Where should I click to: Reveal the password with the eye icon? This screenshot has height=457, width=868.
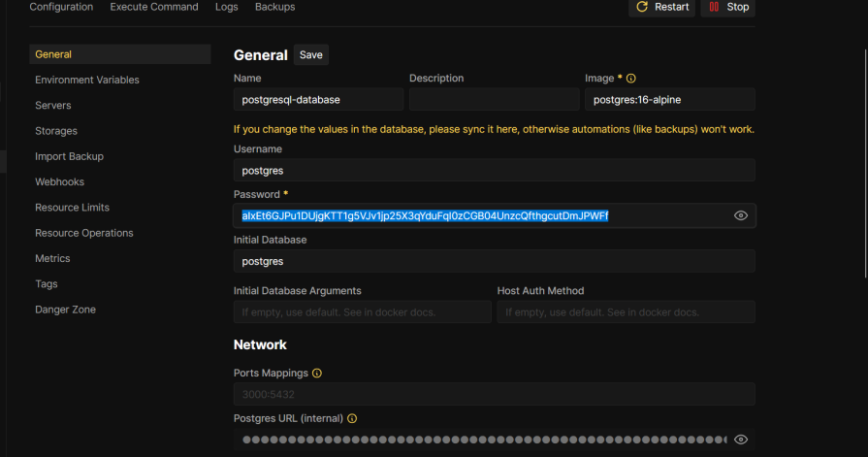[741, 215]
